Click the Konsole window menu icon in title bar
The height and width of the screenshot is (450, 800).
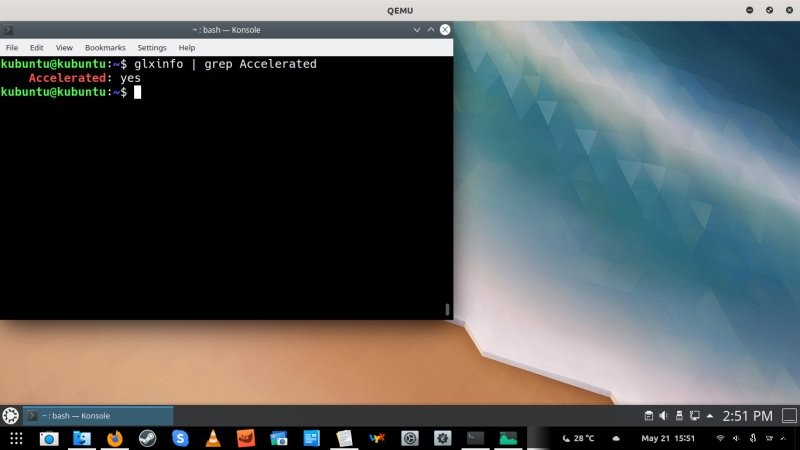tap(8, 30)
